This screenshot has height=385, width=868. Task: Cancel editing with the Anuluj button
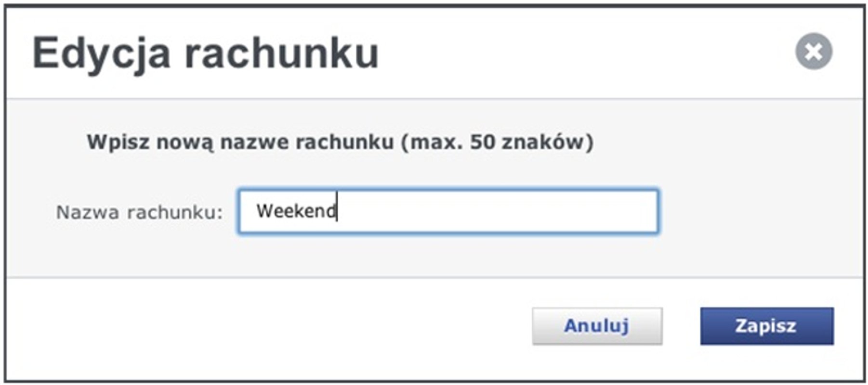[597, 327]
